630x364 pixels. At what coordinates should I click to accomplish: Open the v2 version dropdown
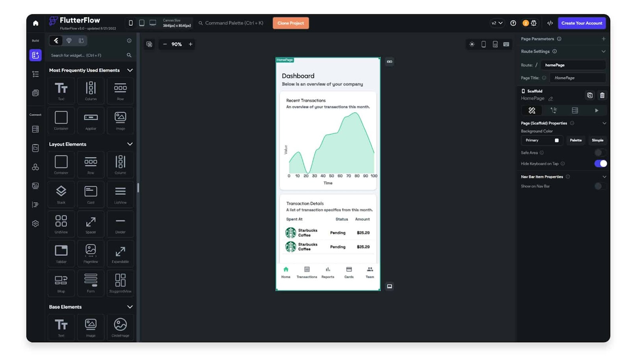coord(497,23)
